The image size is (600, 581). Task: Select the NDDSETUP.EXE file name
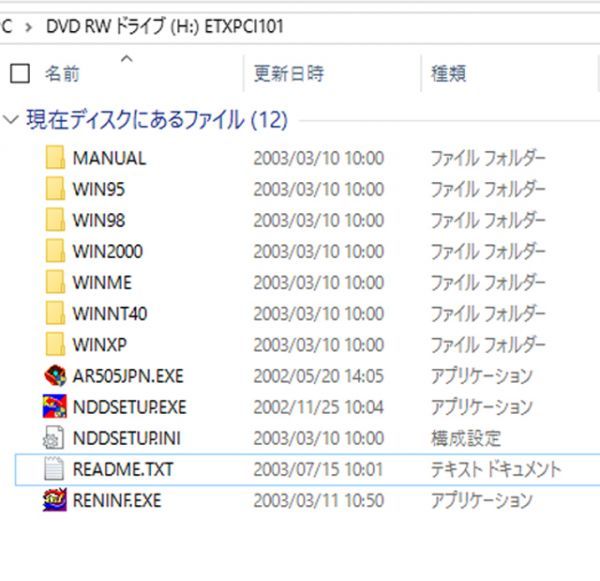click(129, 407)
